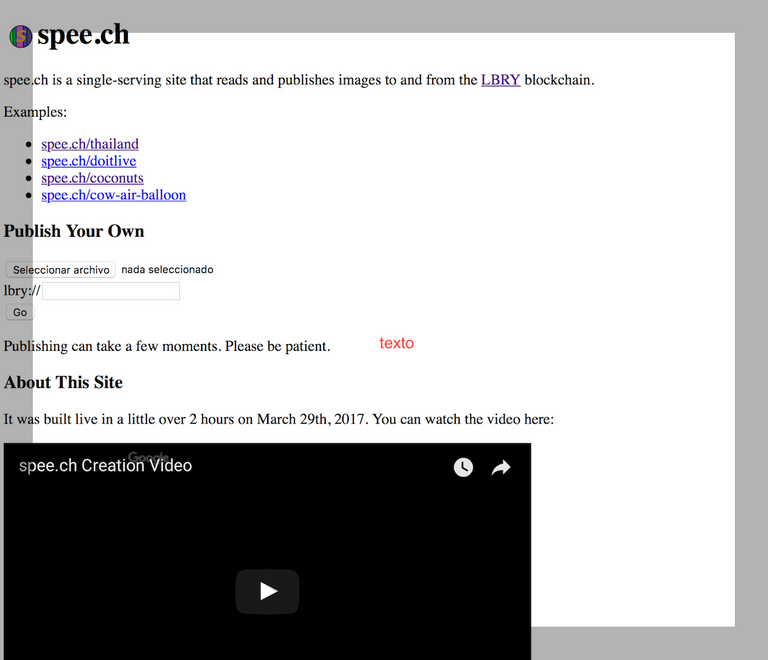Open the spee.ch/cow-air-balloon example link
The image size is (768, 660).
[114, 195]
